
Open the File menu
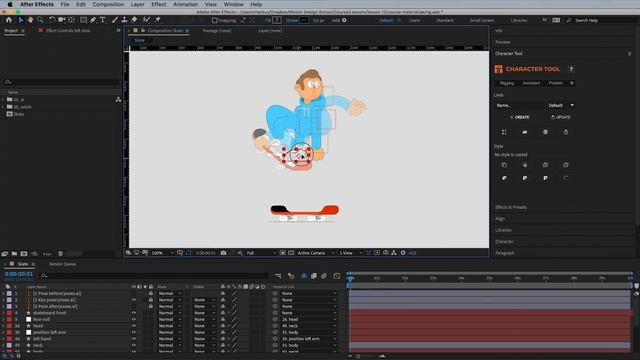[x=65, y=4]
